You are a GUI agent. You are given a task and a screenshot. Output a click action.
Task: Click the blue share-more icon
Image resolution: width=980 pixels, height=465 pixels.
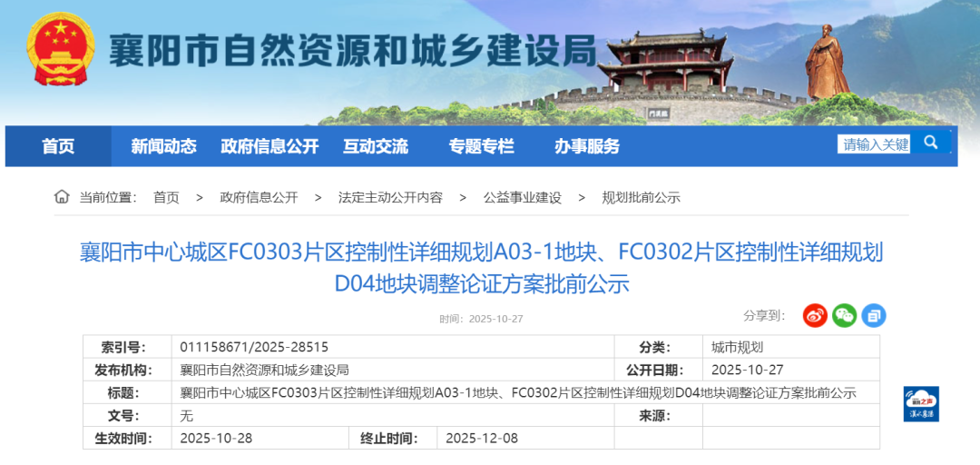pyautogui.click(x=874, y=316)
